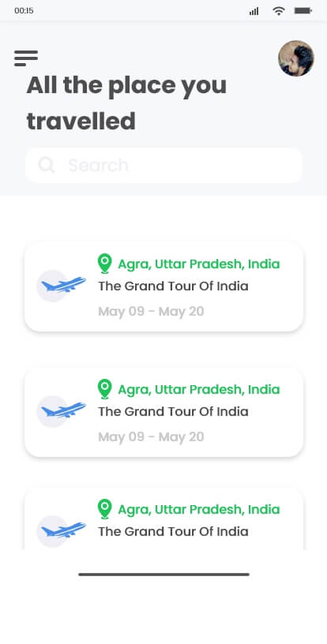This screenshot has height=644, width=327.
Task: Click the green location pin in second card
Action: pos(105,389)
